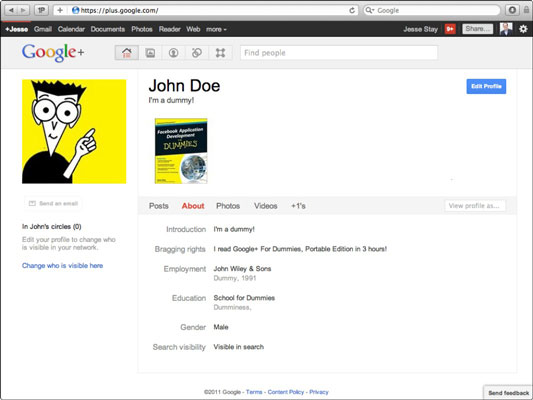Open the 1Password toolbar button
Image resolution: width=533 pixels, height=400 pixels.
41,10
